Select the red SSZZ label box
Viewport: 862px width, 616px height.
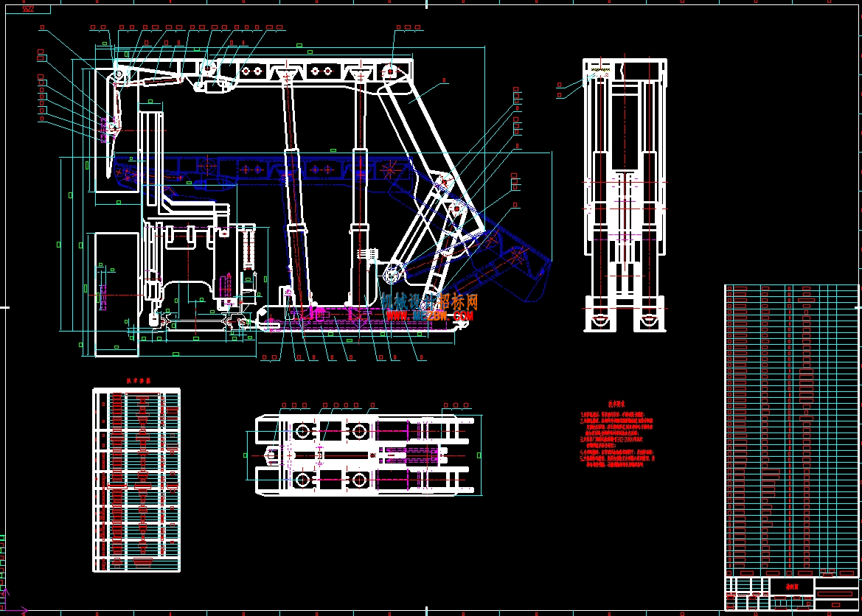tap(28, 10)
